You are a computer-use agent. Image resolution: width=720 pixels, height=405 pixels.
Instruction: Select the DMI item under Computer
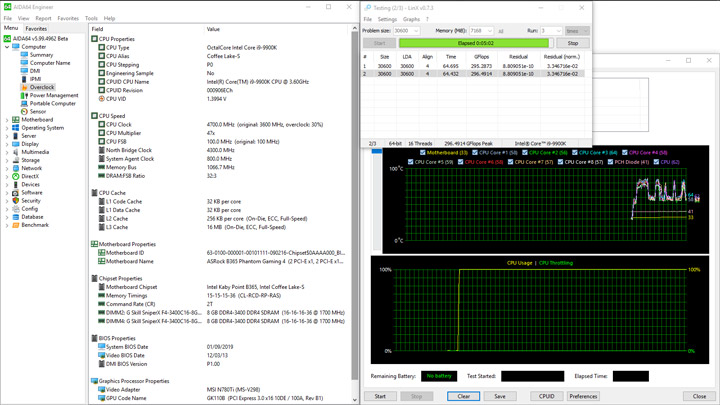click(35, 71)
